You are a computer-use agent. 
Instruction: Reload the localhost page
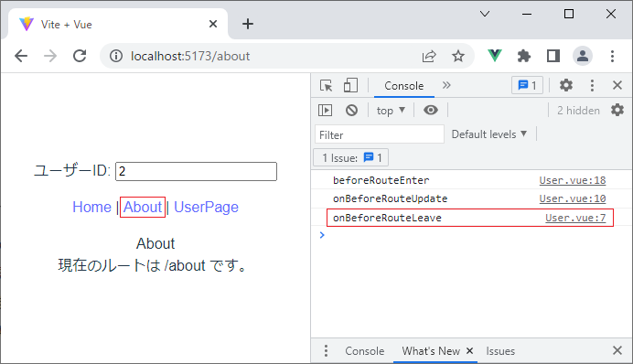(x=80, y=56)
